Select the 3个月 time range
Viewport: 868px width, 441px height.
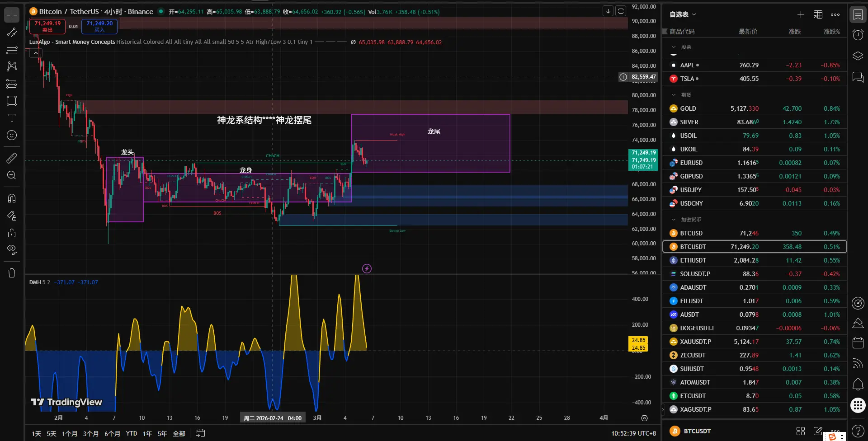point(91,434)
